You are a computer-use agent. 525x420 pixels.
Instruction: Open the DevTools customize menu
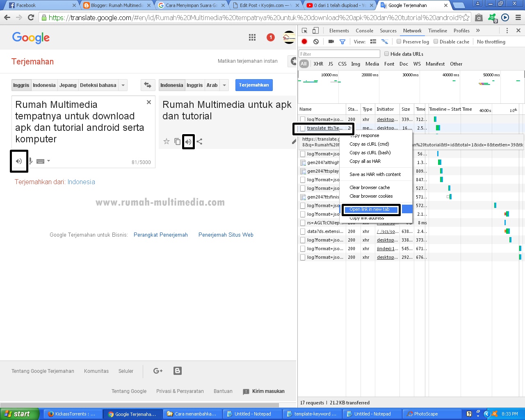pos(507,31)
